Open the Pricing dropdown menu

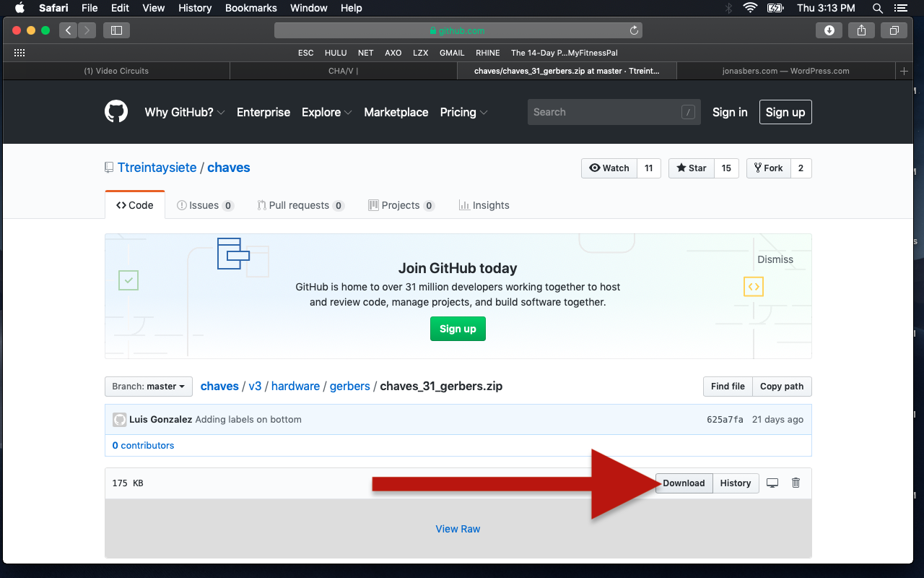coord(463,112)
